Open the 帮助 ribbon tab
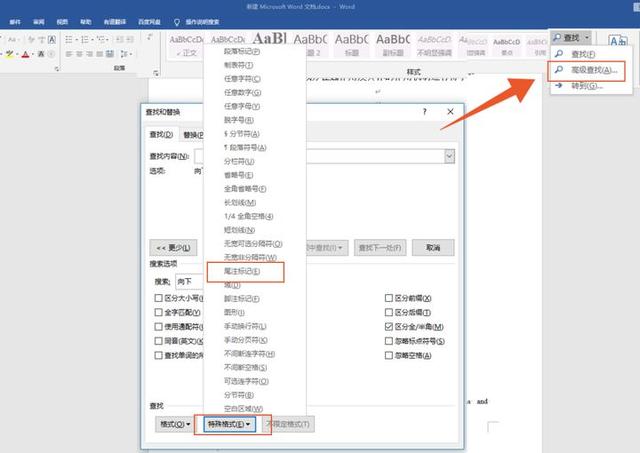 86,22
